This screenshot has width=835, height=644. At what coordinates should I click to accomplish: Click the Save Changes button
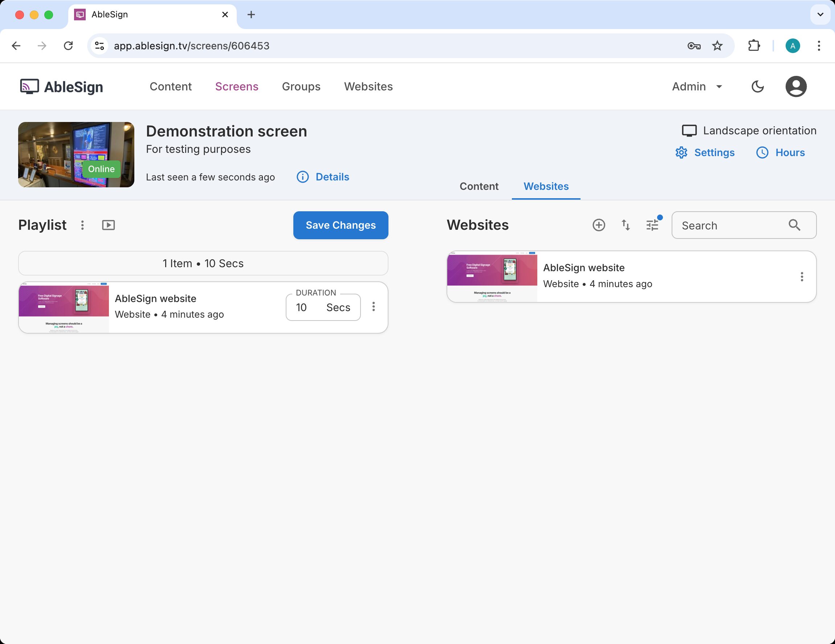(x=340, y=225)
